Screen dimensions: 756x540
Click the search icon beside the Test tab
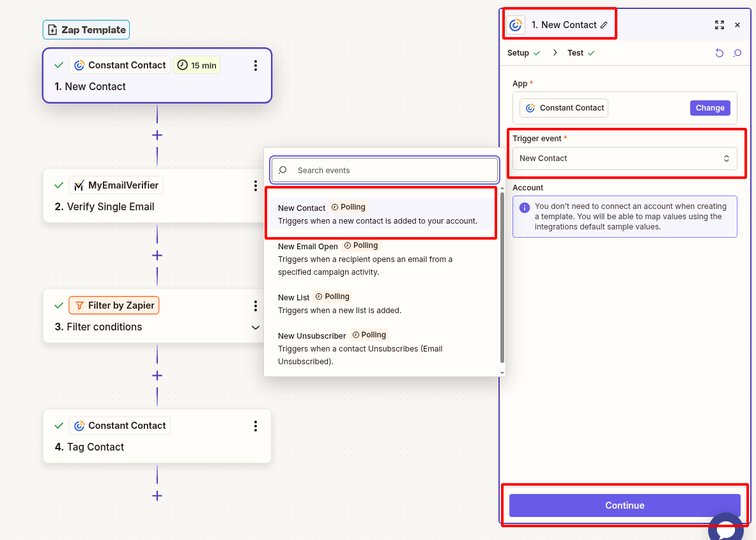(737, 53)
